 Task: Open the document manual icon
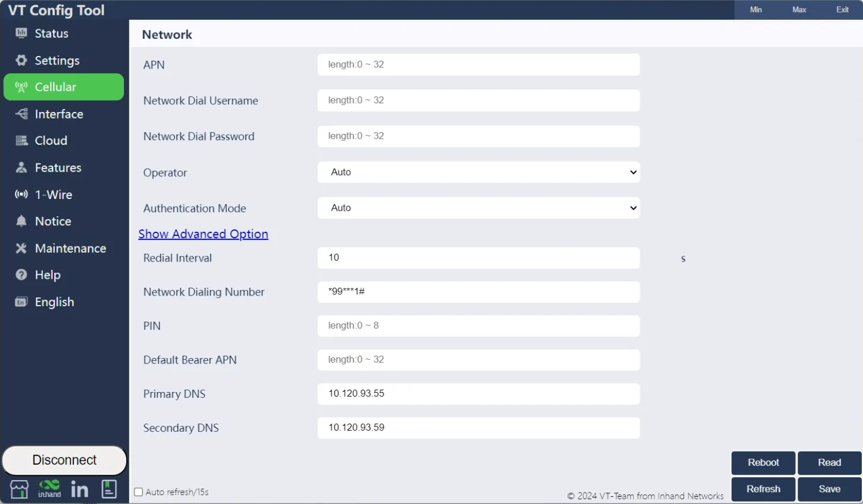[109, 489]
